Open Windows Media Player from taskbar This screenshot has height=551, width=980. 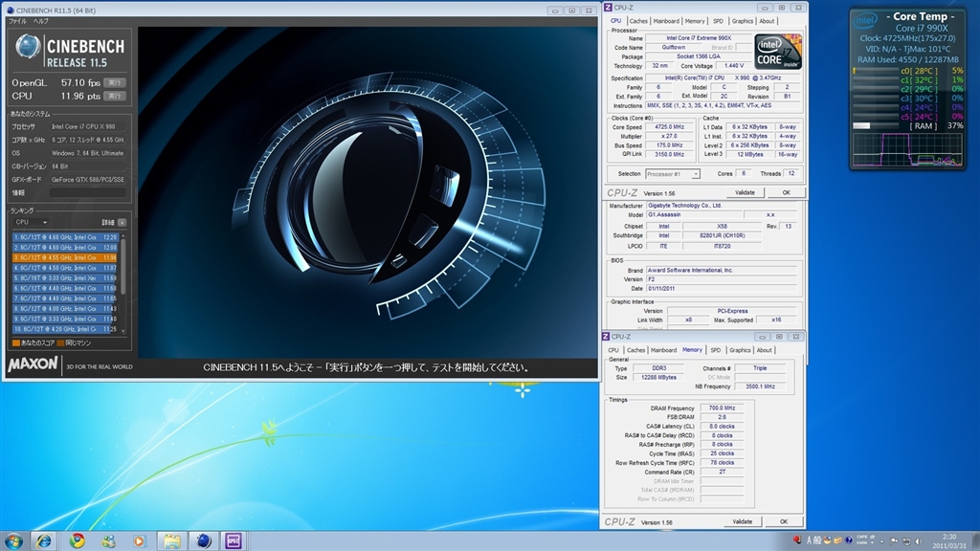pyautogui.click(x=139, y=540)
